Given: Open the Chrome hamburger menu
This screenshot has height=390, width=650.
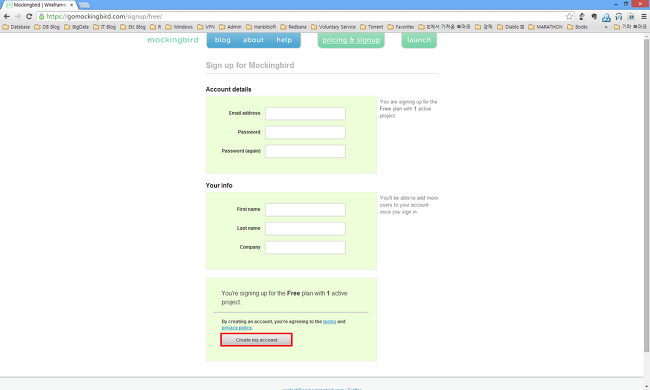Looking at the screenshot, I should click(x=643, y=17).
